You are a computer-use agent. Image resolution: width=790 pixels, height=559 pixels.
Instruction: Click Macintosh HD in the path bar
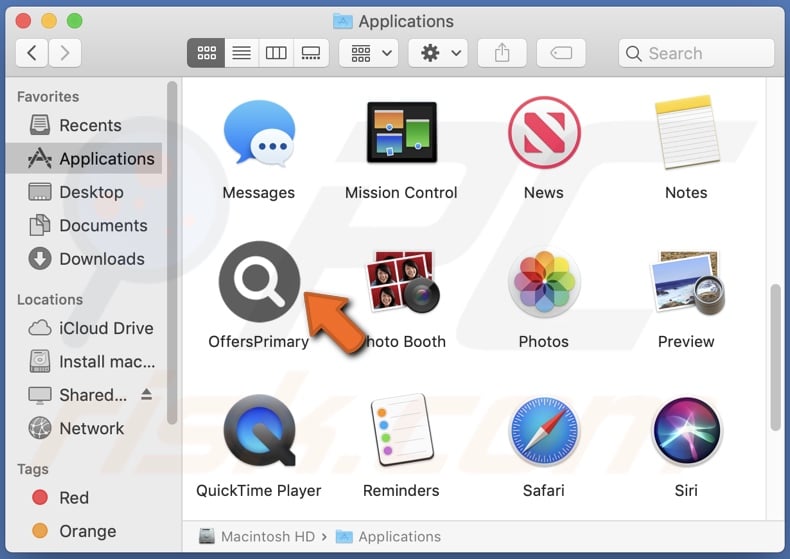coord(257,536)
